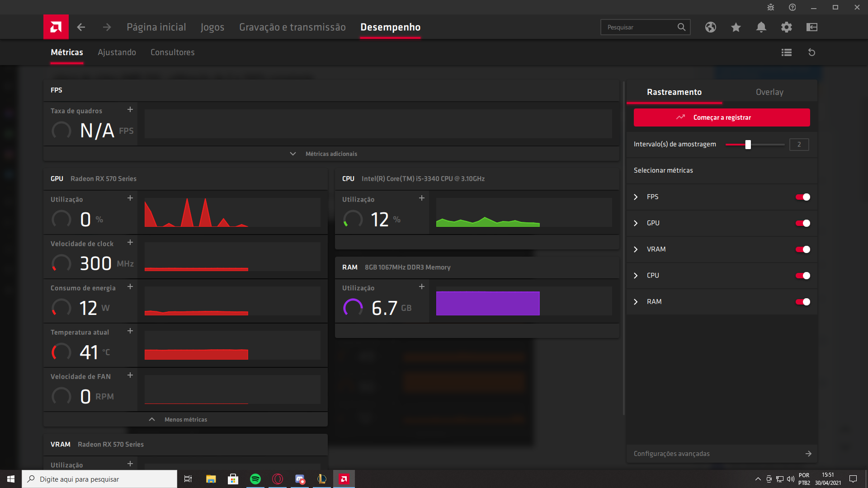Viewport: 868px width, 488px height.
Task: Toggle GPU metric tracking switch
Action: 803,223
